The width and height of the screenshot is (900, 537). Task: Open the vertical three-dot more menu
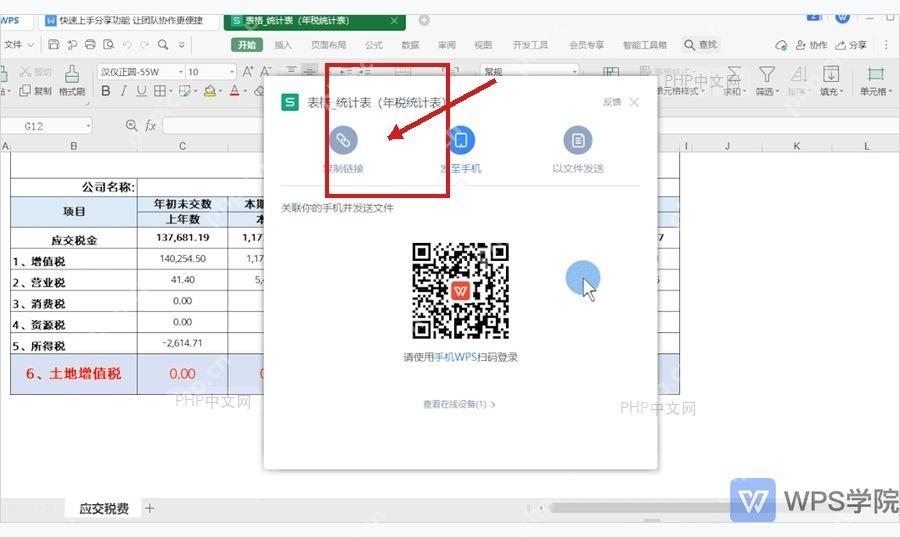point(887,45)
